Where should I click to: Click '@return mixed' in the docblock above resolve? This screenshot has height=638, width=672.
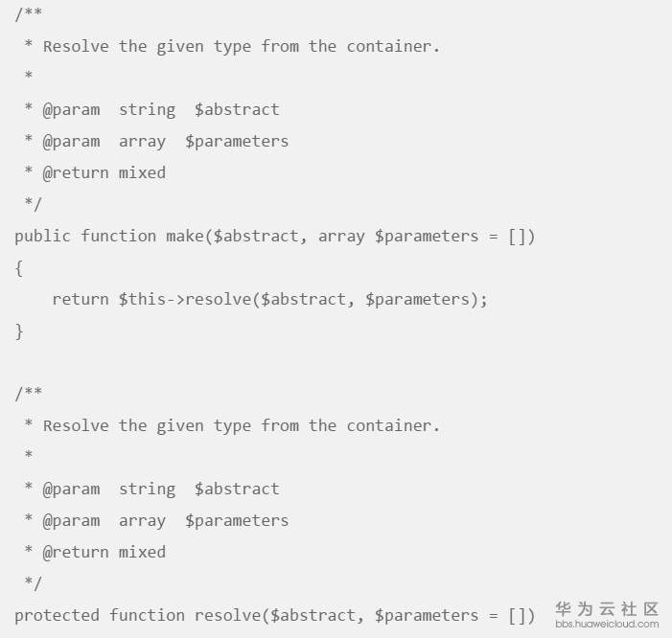click(x=104, y=552)
